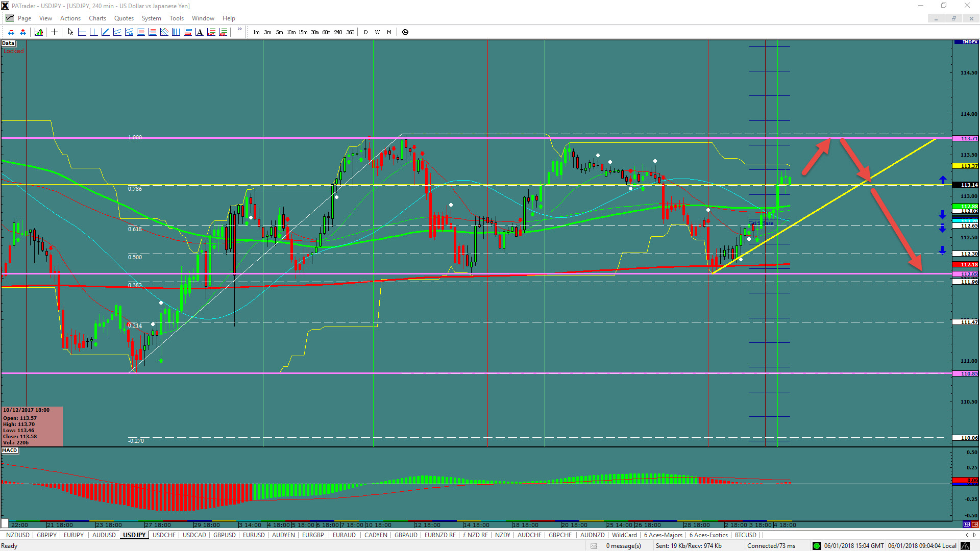This screenshot has height=551, width=980.
Task: Switch to the USDCAD chart tab
Action: coord(194,535)
